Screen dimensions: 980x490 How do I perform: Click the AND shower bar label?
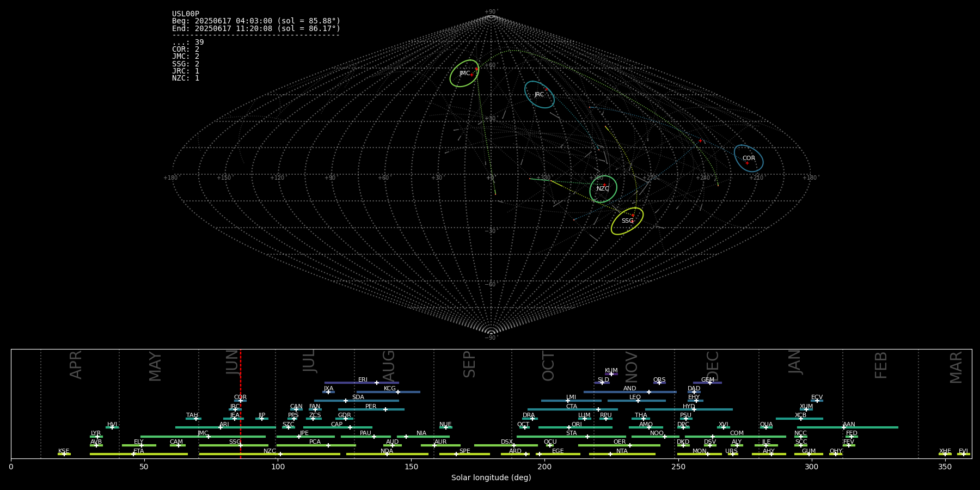(630, 389)
